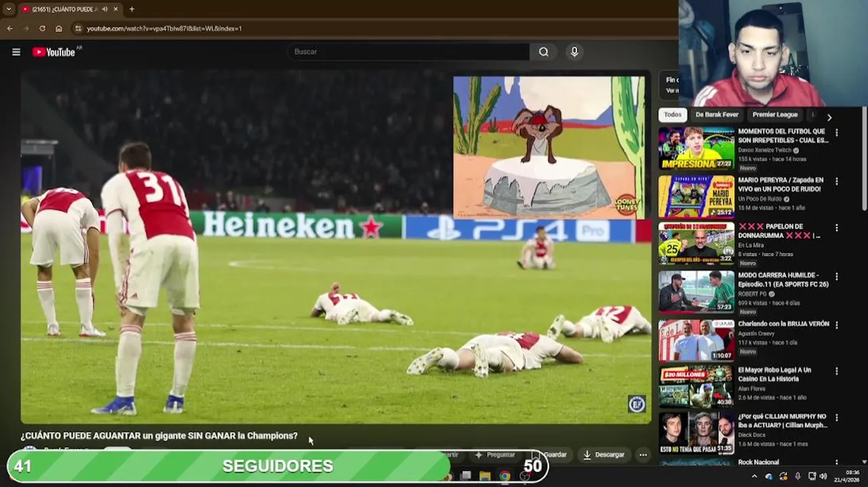The image size is (868, 487).
Task: Open options menu for El Mayor Robo Legal
Action: (837, 371)
